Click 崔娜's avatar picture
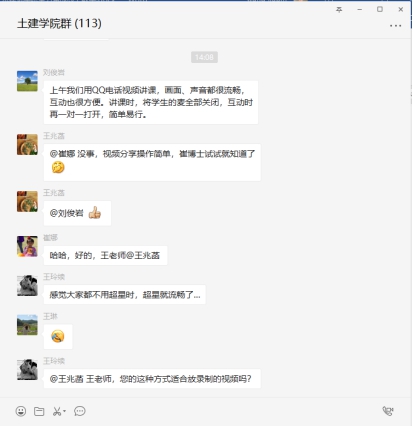413x427 pixels. (27, 246)
